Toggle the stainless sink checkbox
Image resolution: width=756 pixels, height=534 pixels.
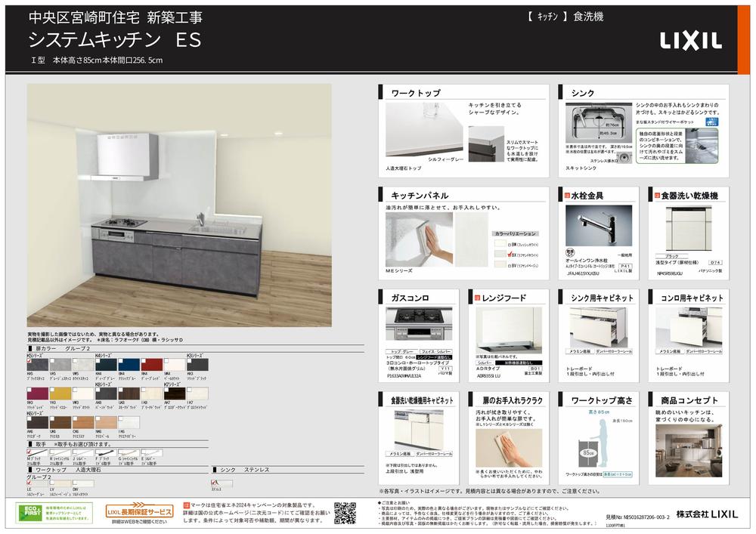[214, 482]
